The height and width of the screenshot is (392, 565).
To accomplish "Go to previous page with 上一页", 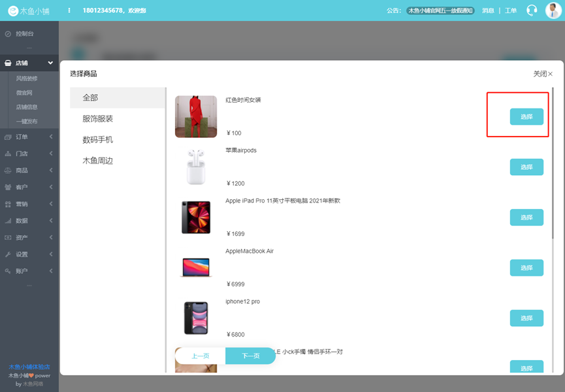I will point(201,356).
